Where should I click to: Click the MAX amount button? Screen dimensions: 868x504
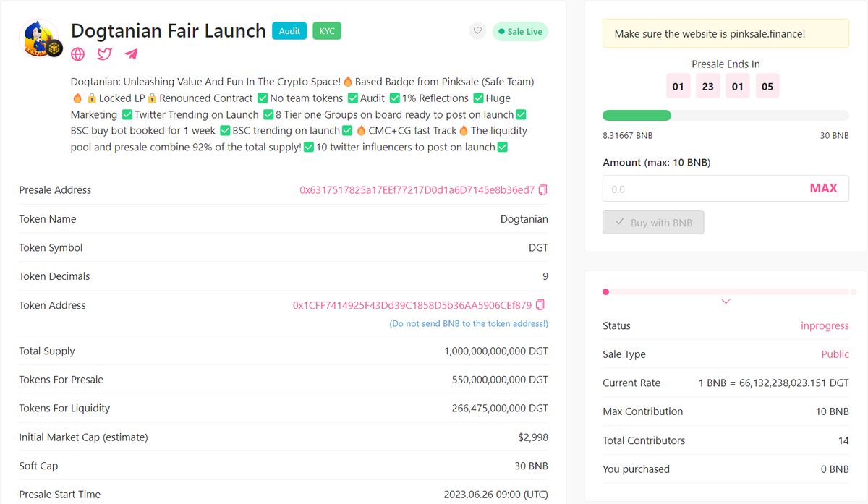823,187
